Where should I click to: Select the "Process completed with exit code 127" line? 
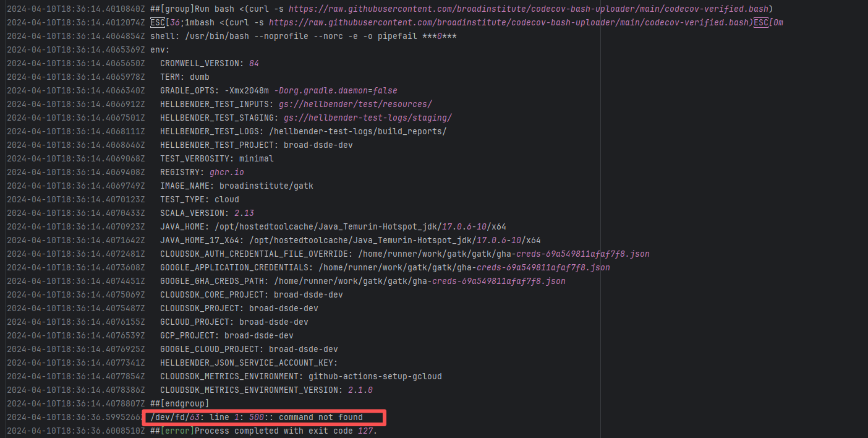click(x=285, y=431)
